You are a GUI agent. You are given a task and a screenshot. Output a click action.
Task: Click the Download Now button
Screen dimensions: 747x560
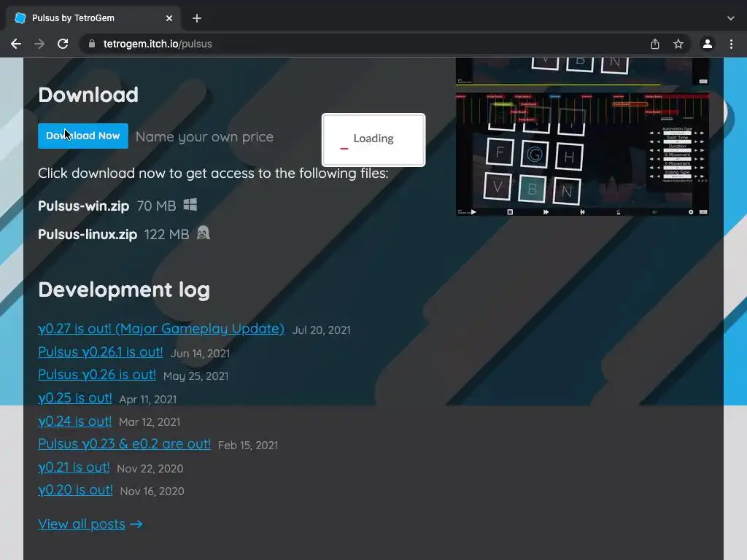(x=83, y=136)
